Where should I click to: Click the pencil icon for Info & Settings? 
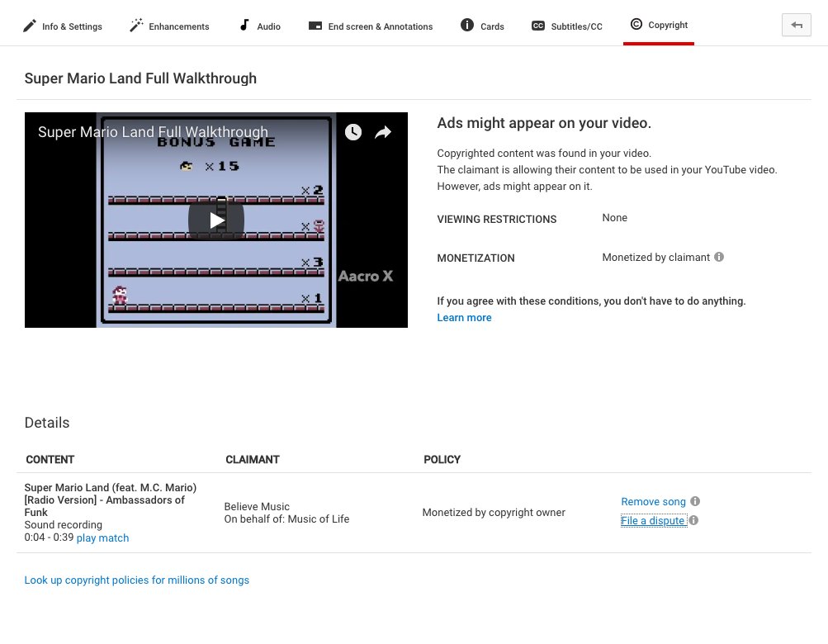[30, 26]
